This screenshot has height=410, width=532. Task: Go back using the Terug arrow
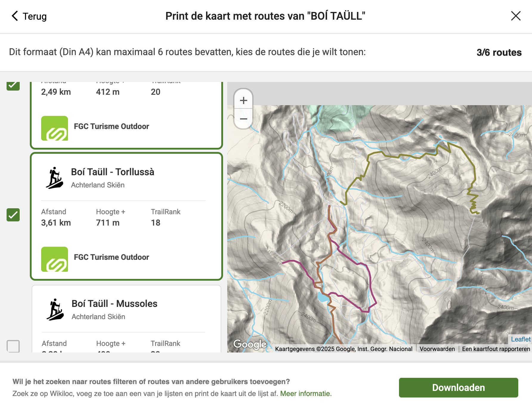15,16
